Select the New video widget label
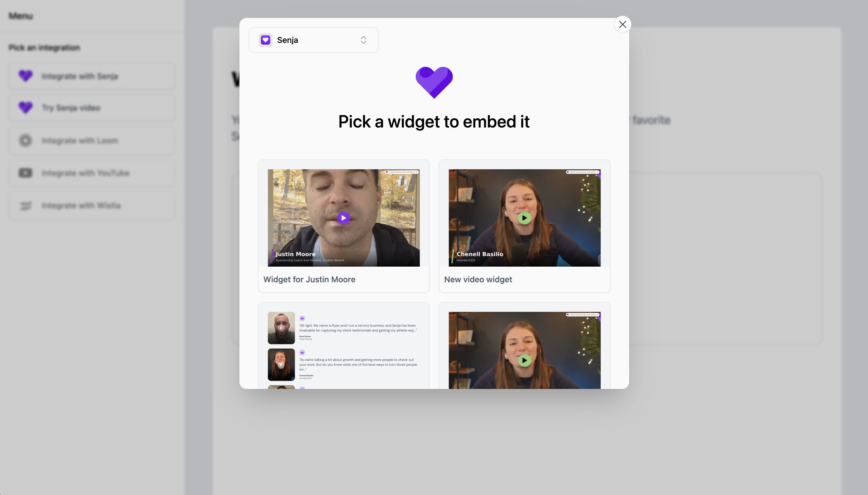 (x=478, y=279)
